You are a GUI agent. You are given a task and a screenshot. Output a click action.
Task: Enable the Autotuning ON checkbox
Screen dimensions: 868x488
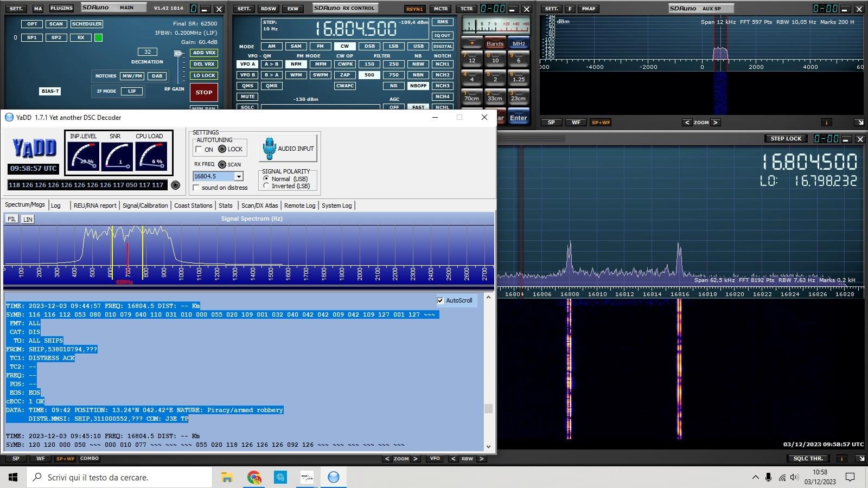coord(199,150)
